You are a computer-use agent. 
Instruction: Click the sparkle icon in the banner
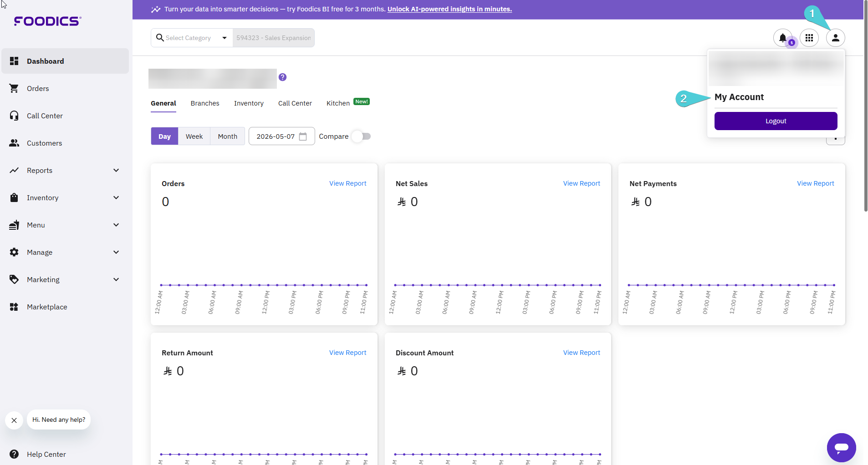click(x=156, y=9)
